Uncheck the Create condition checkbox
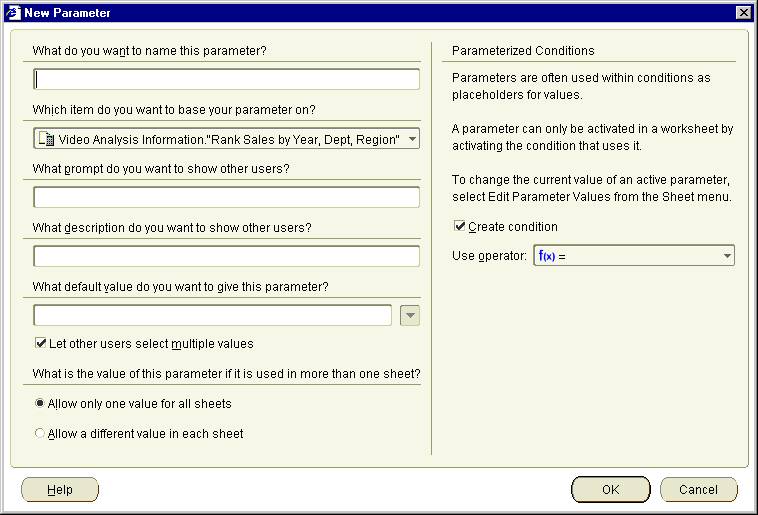The height and width of the screenshot is (515, 758). point(459,226)
